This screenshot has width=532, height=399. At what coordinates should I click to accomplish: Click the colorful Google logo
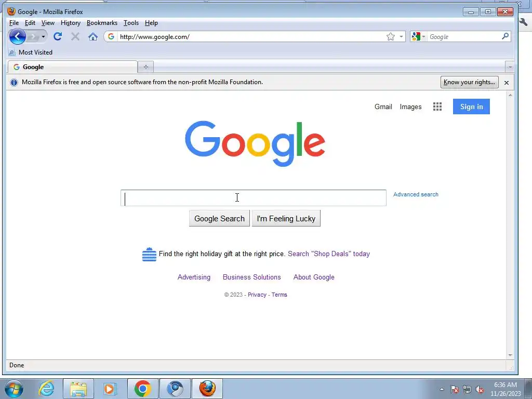[x=255, y=143]
